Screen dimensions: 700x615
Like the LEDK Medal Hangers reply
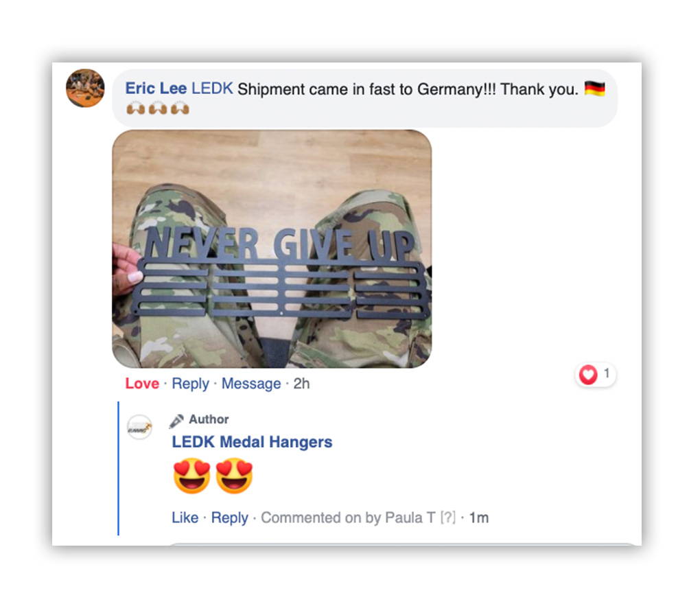click(x=185, y=518)
